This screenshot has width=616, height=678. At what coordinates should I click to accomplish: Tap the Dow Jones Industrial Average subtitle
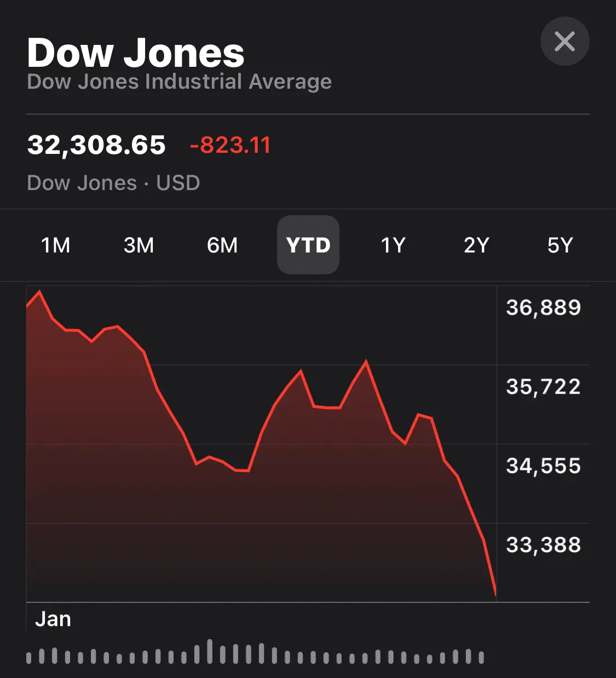[179, 82]
